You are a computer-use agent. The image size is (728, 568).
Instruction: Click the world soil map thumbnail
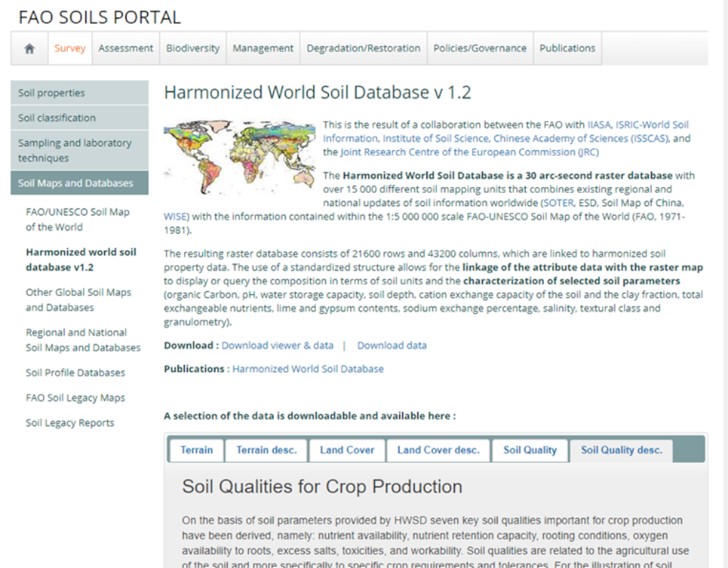tap(240, 157)
